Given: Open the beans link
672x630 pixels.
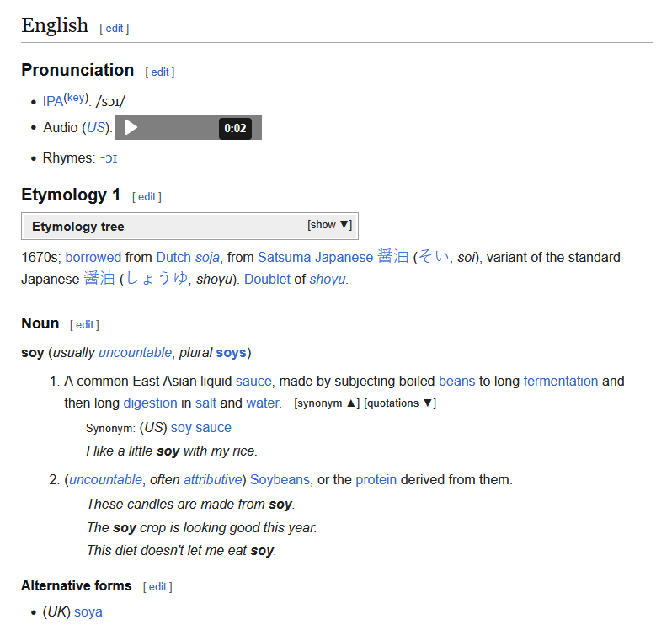Looking at the screenshot, I should (457, 381).
